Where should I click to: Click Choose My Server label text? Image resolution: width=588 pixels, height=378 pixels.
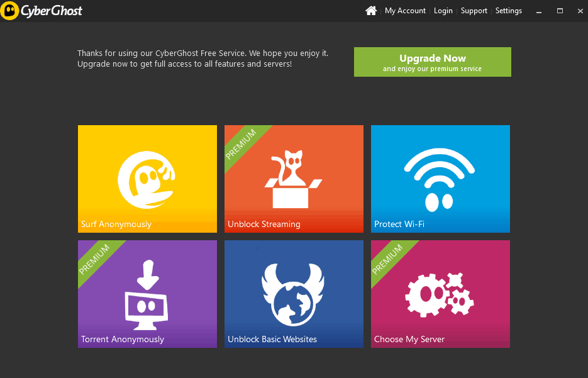(409, 340)
